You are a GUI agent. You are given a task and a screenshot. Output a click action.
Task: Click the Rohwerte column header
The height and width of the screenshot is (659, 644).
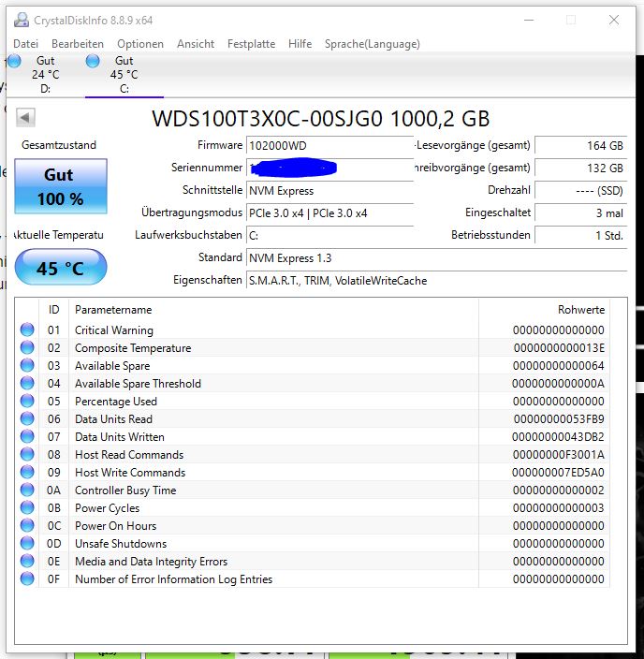click(x=544, y=310)
